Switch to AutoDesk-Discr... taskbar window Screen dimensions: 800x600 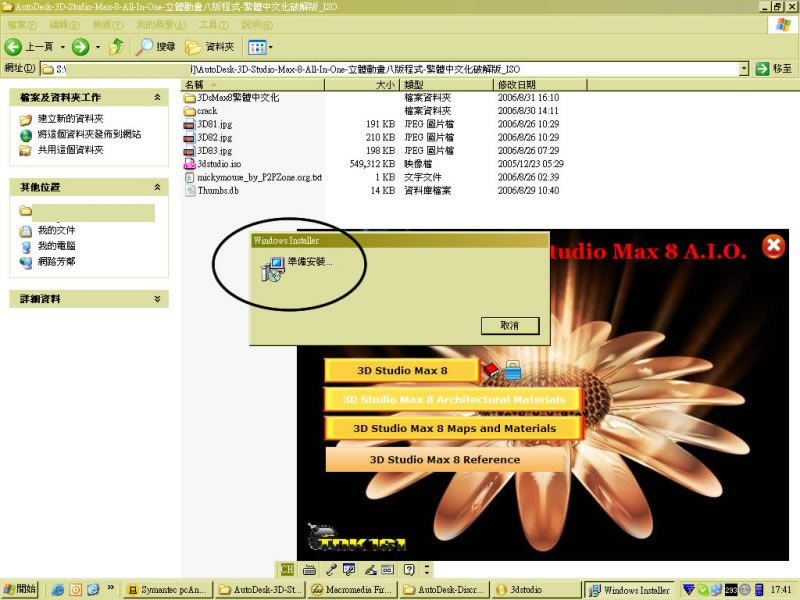coord(445,590)
